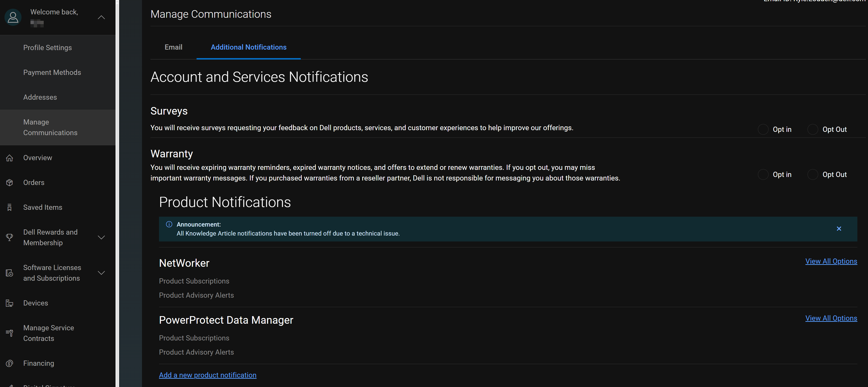The image size is (868, 387).
Task: Opt out of Warranty notifications
Action: click(x=813, y=174)
